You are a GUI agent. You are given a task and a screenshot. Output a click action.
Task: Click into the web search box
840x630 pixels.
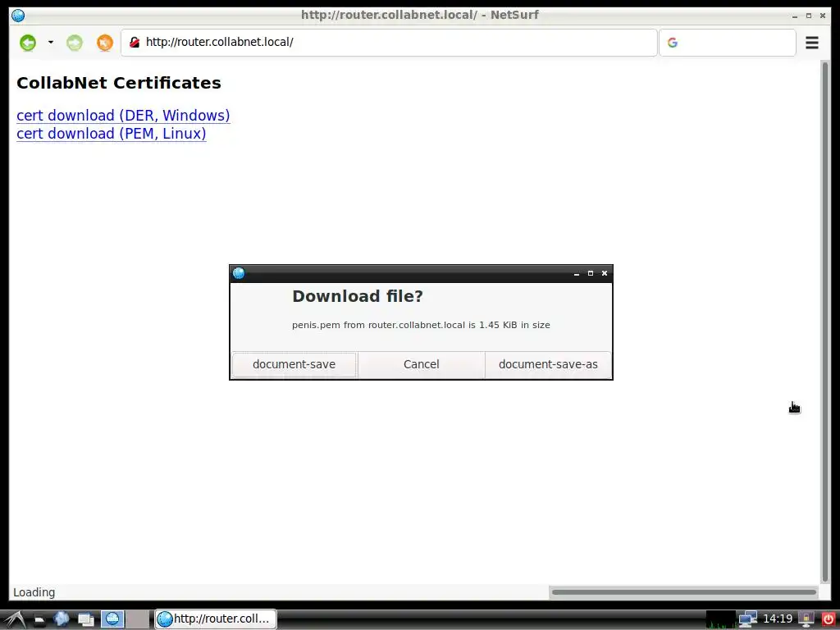(x=728, y=43)
